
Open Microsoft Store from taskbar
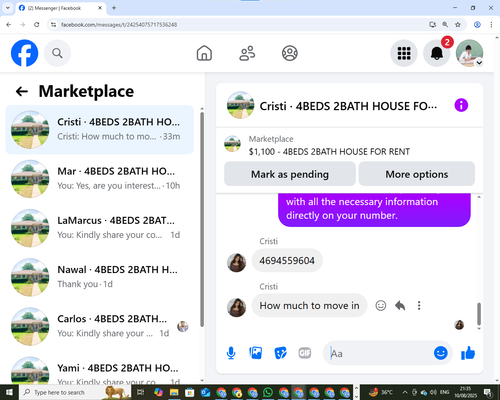(189, 392)
